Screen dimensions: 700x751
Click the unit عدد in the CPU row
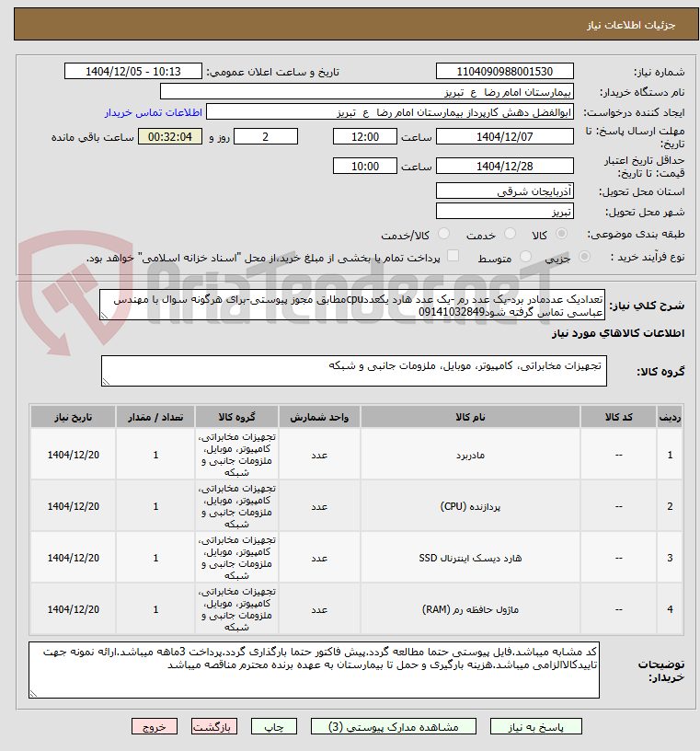[x=319, y=507]
